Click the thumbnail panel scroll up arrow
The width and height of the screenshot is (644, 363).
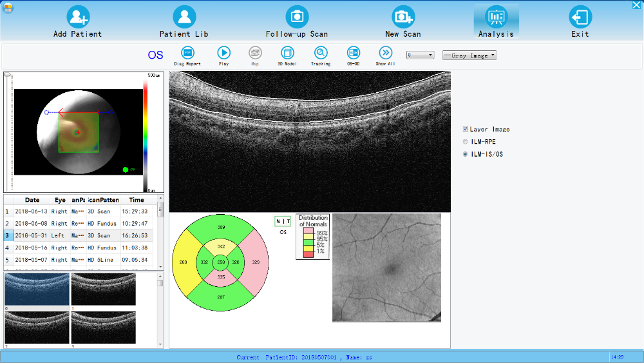(x=160, y=276)
